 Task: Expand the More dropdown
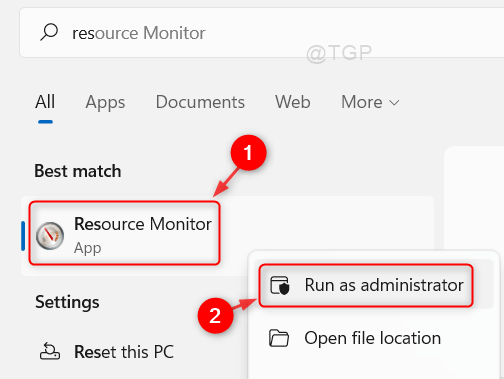click(370, 102)
